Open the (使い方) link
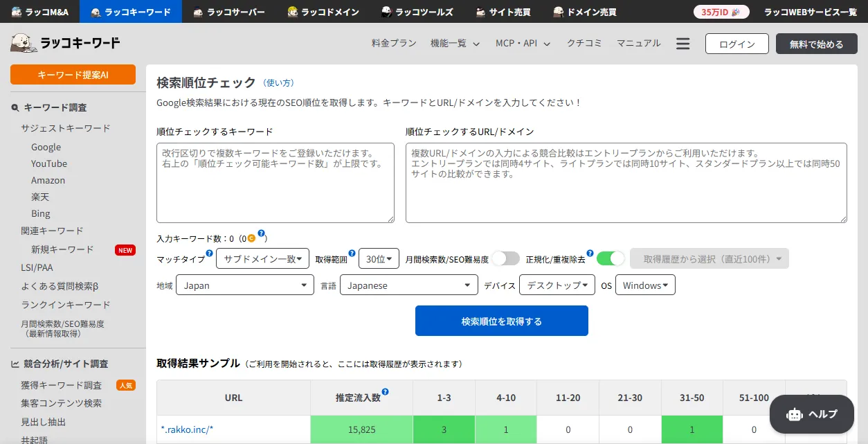The height and width of the screenshot is (444, 868). pyautogui.click(x=278, y=83)
